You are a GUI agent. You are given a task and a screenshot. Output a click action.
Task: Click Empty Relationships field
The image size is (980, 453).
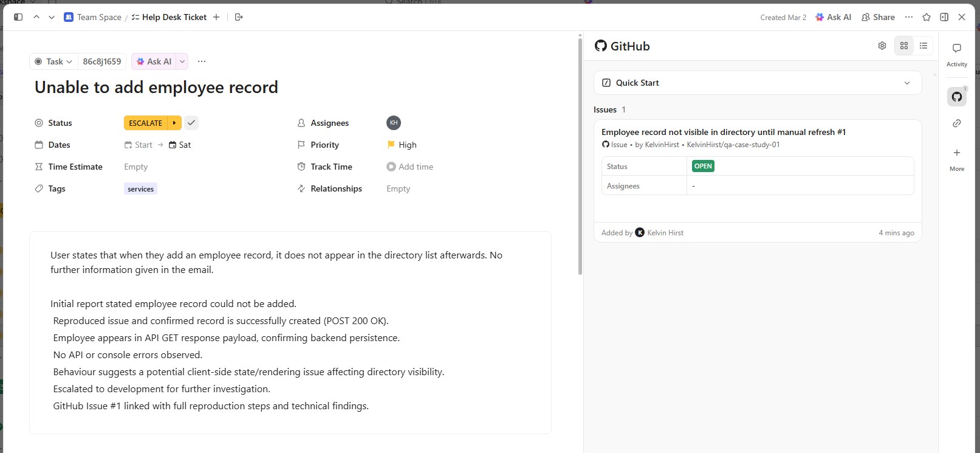point(399,188)
